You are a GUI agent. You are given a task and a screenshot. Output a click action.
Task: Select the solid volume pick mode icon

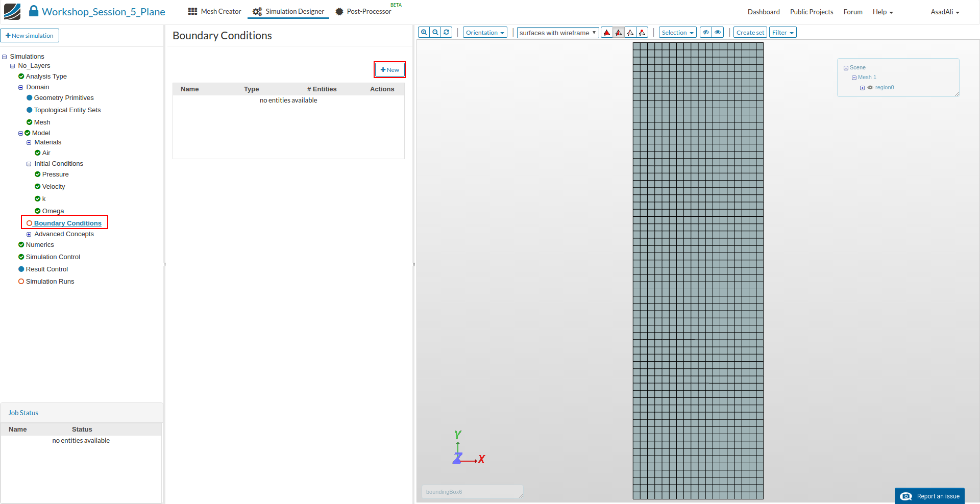click(607, 33)
